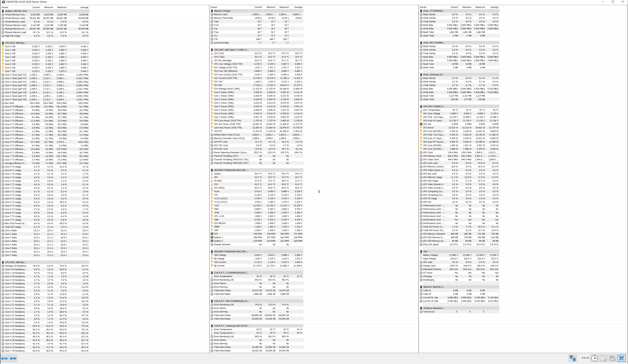Select the CPU (Tctl) temperature row
628x364 pixels.
pyautogui.click(x=218, y=53)
